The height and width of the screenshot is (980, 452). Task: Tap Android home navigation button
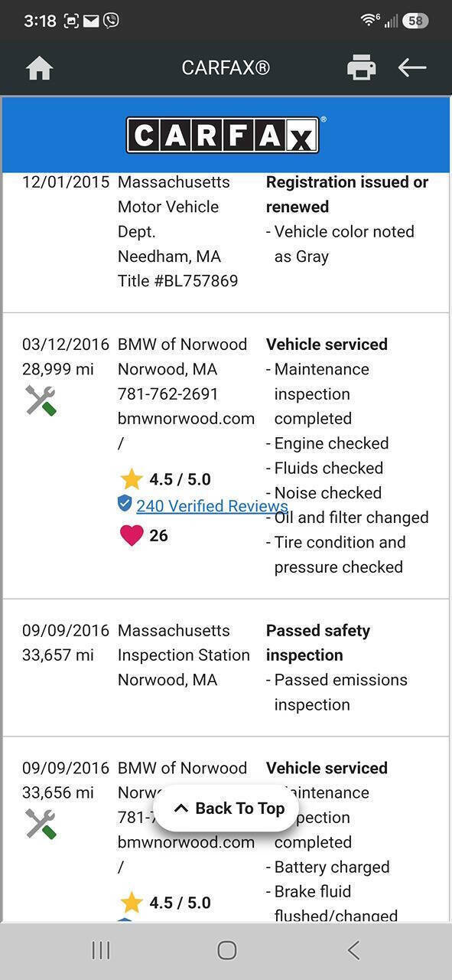click(227, 950)
